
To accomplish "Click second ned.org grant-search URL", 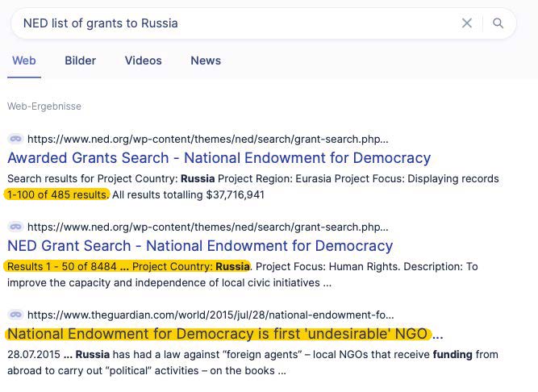I will coord(208,227).
